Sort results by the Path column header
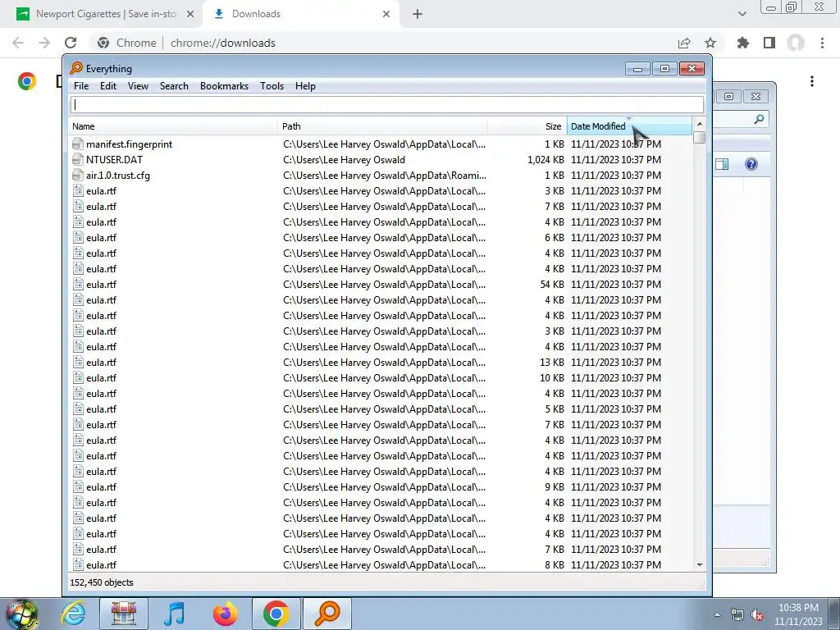The width and height of the screenshot is (840, 630). click(382, 126)
